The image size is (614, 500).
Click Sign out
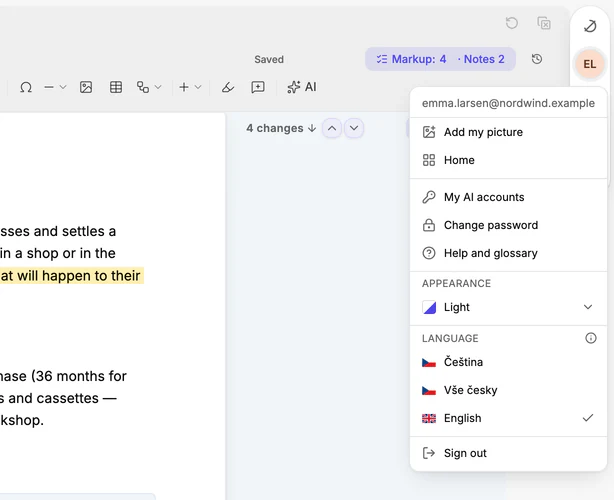tap(508, 453)
